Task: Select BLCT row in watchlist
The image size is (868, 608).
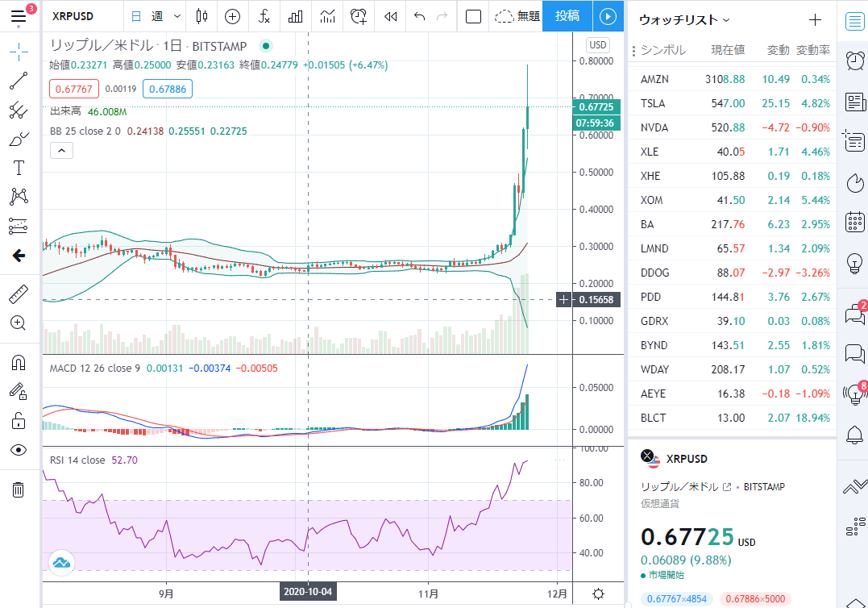Action: [732, 418]
